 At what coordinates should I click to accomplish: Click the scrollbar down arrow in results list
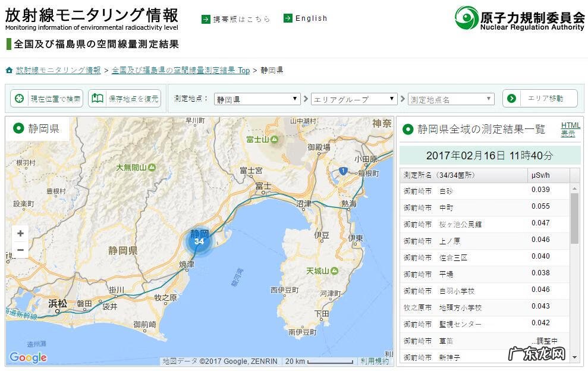coord(574,357)
